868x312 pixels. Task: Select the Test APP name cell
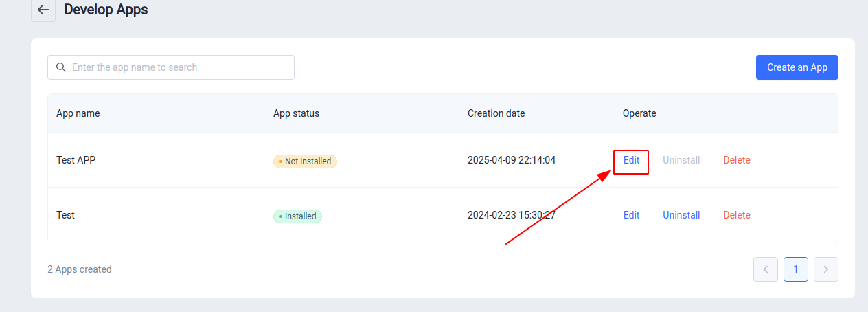click(x=76, y=160)
